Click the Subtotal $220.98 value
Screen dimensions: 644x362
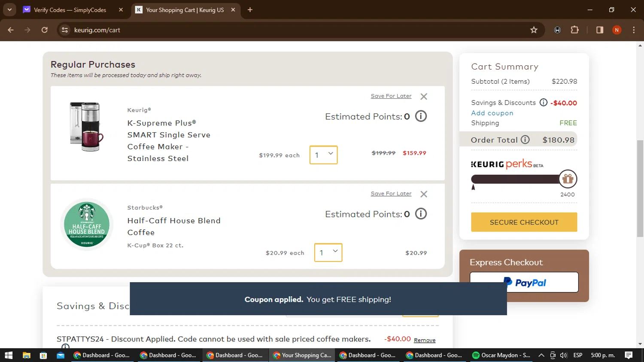(x=564, y=81)
